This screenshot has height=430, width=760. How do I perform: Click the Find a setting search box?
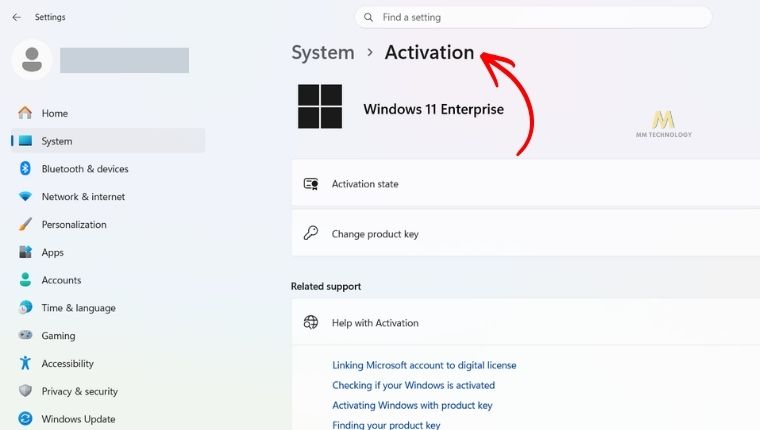[534, 17]
